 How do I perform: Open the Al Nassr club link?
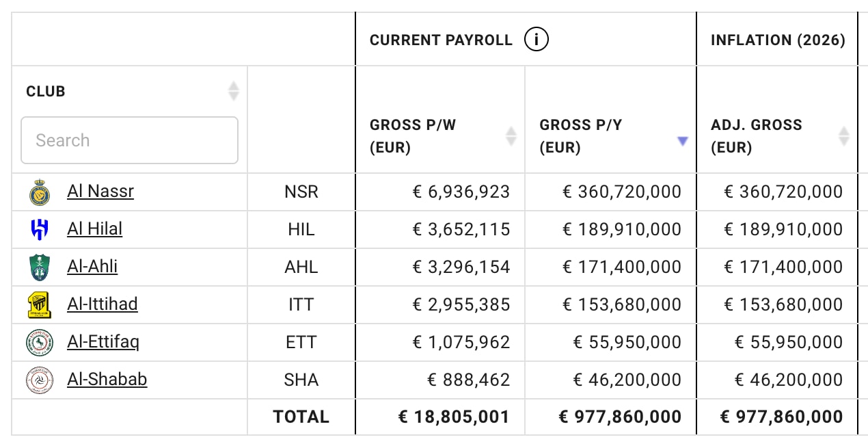tap(100, 191)
